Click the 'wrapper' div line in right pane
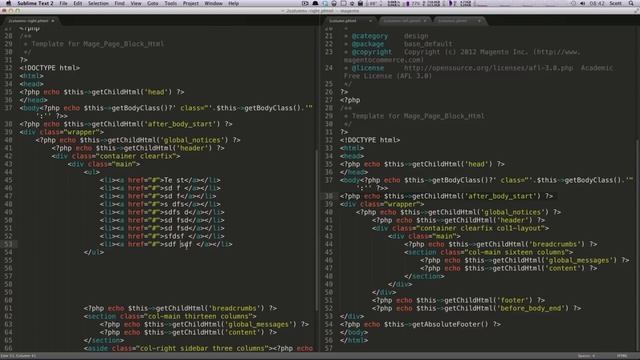 (382, 204)
